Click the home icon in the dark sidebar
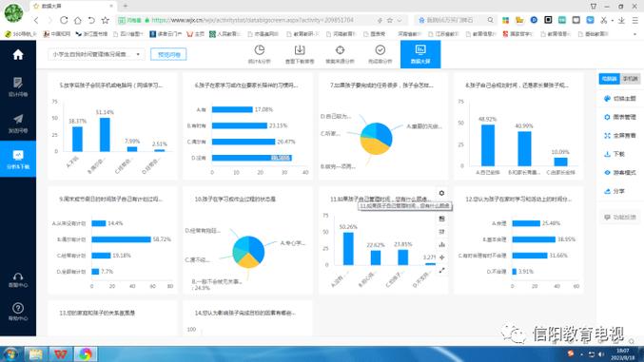644x362 pixels. coord(18,54)
